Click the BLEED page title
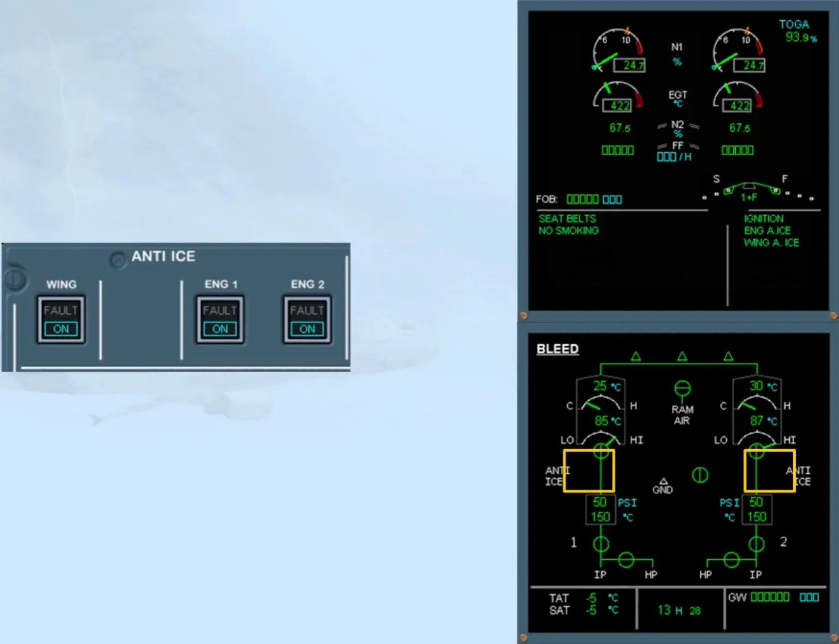The width and height of the screenshot is (839, 644). coord(558,349)
